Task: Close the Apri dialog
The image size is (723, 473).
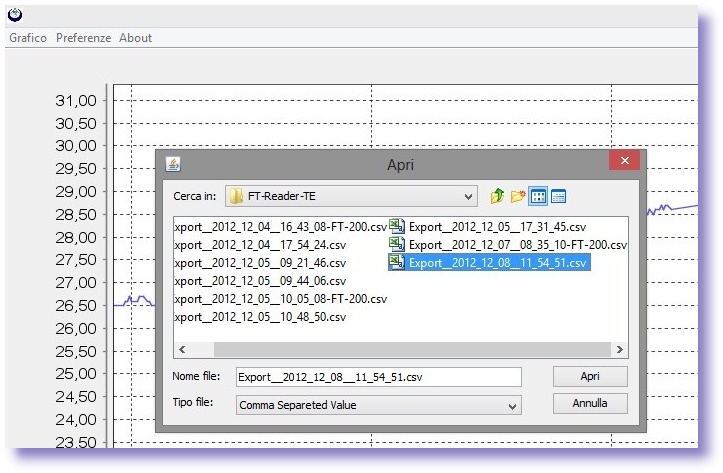Action: click(625, 163)
